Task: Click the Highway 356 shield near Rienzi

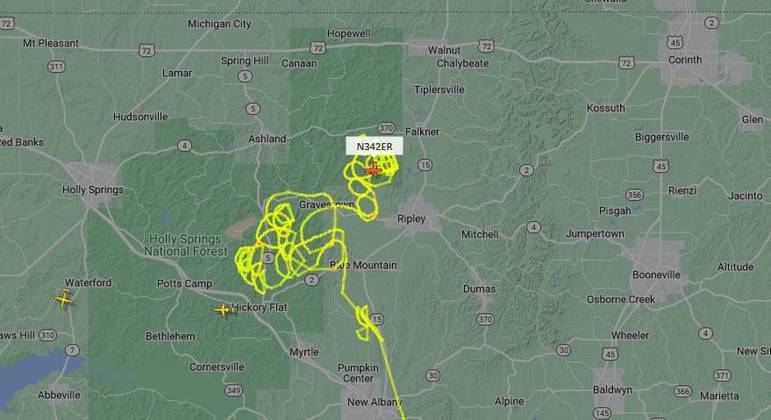Action: 634,195
